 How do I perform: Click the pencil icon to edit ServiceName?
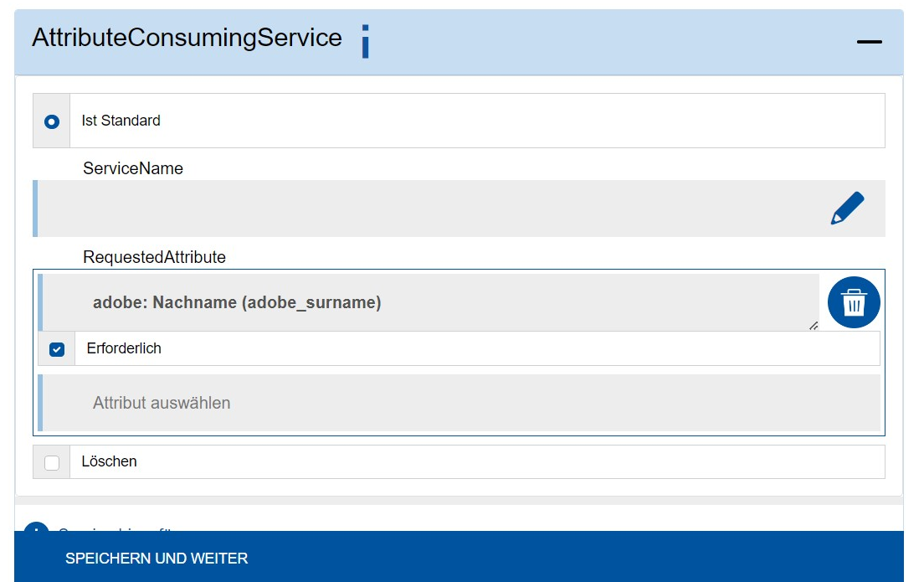click(x=847, y=206)
